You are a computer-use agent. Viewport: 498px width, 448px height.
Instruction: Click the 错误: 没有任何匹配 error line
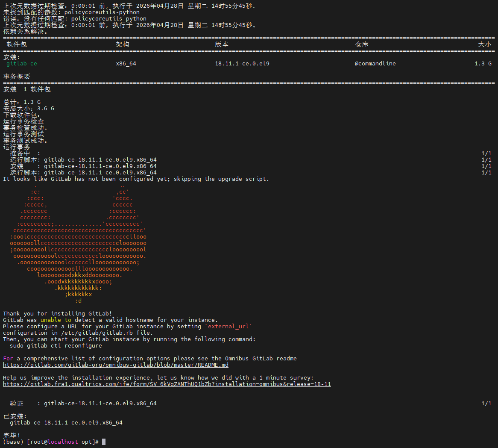(x=75, y=19)
